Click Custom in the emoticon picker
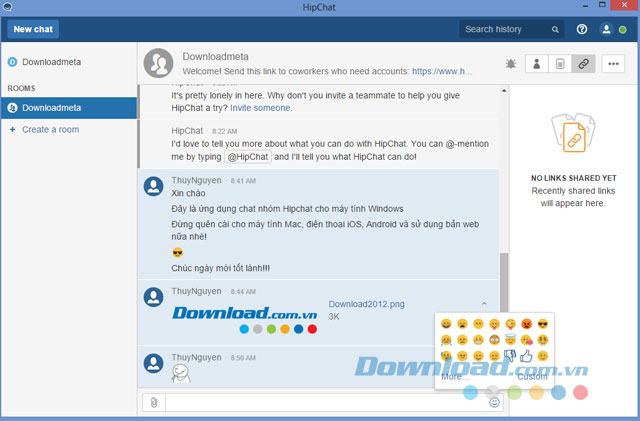This screenshot has width=640, height=421. point(532,376)
